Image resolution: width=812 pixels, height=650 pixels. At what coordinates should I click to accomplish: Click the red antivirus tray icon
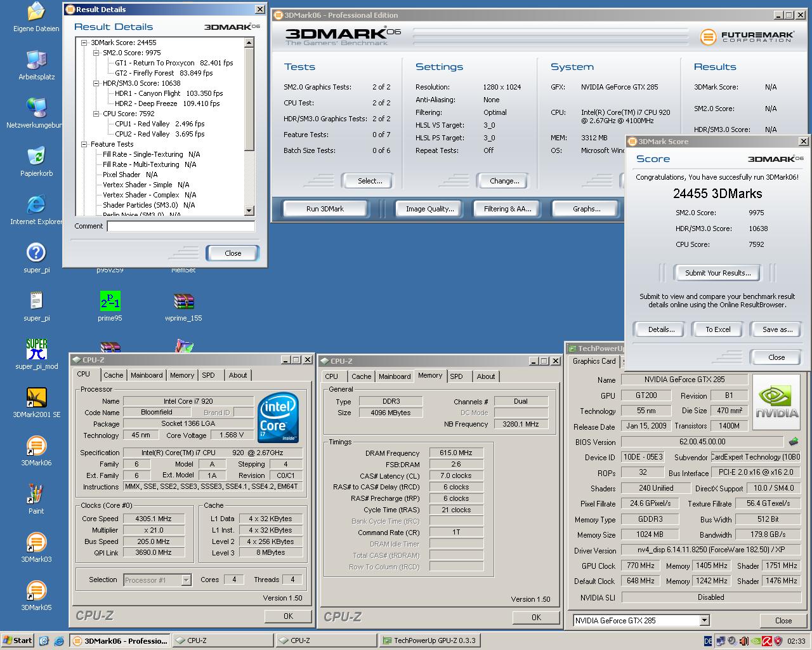click(766, 641)
